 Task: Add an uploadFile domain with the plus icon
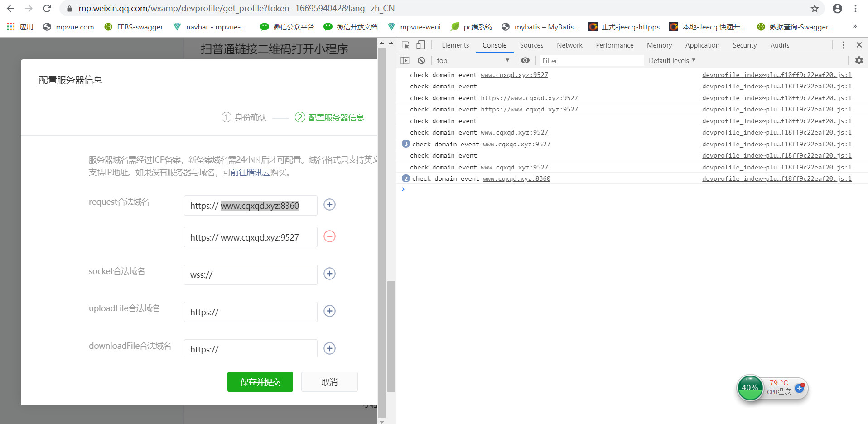(329, 311)
